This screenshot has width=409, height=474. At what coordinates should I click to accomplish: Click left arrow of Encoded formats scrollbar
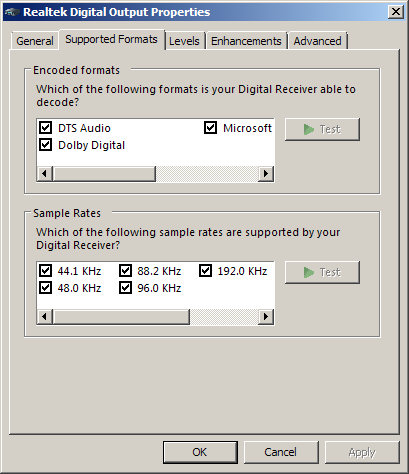pos(45,174)
